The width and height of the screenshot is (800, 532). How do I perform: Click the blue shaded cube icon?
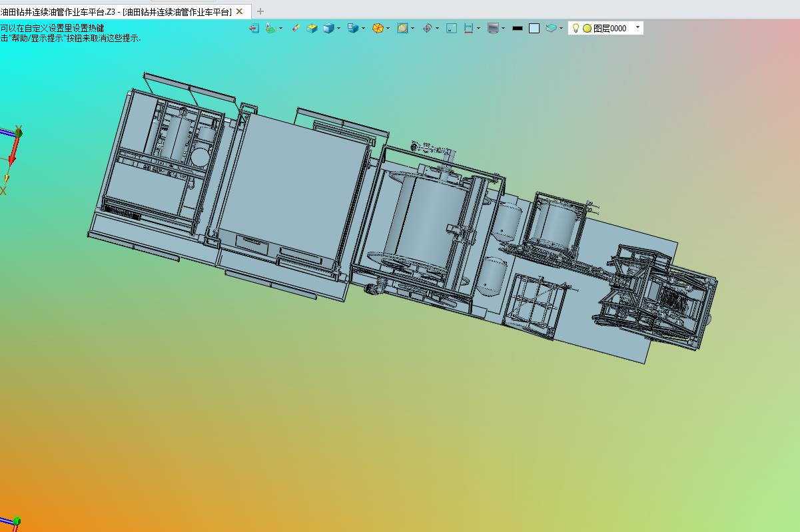click(328, 29)
